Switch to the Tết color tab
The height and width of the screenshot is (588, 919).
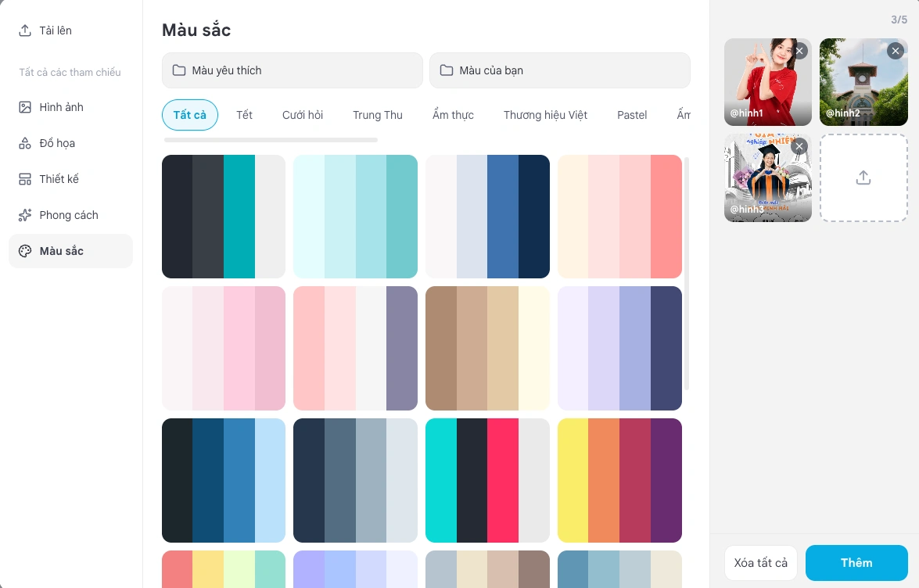click(244, 115)
